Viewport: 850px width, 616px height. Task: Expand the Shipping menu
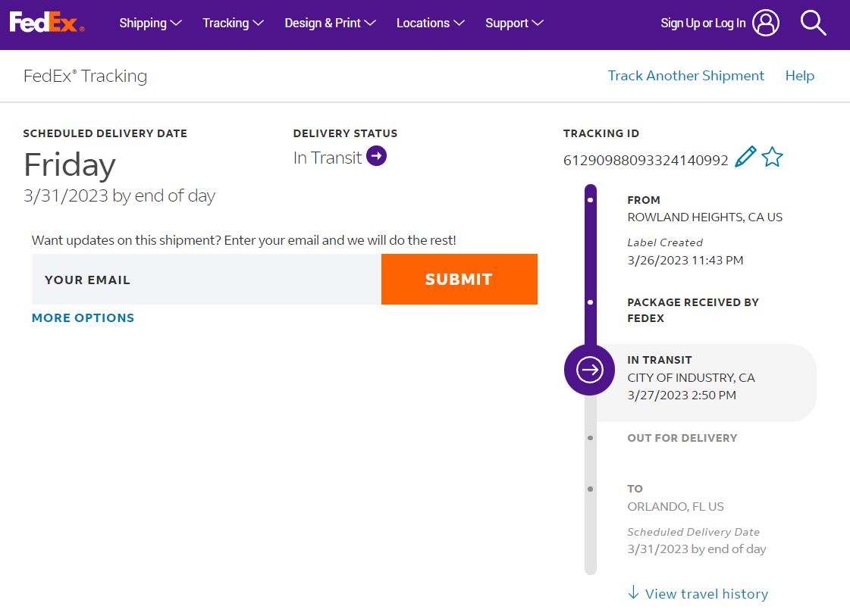[150, 23]
